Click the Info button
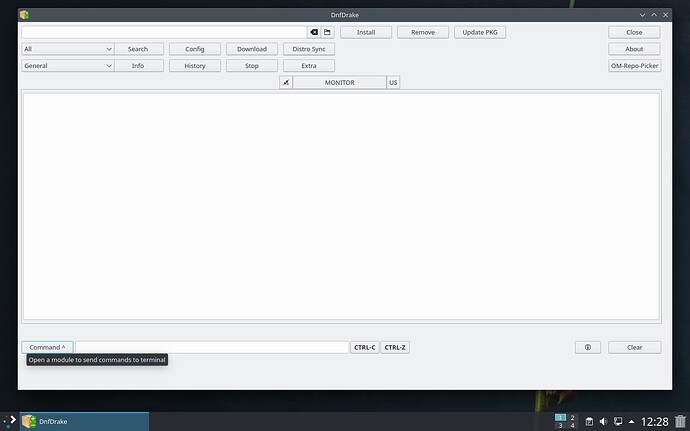 click(138, 66)
